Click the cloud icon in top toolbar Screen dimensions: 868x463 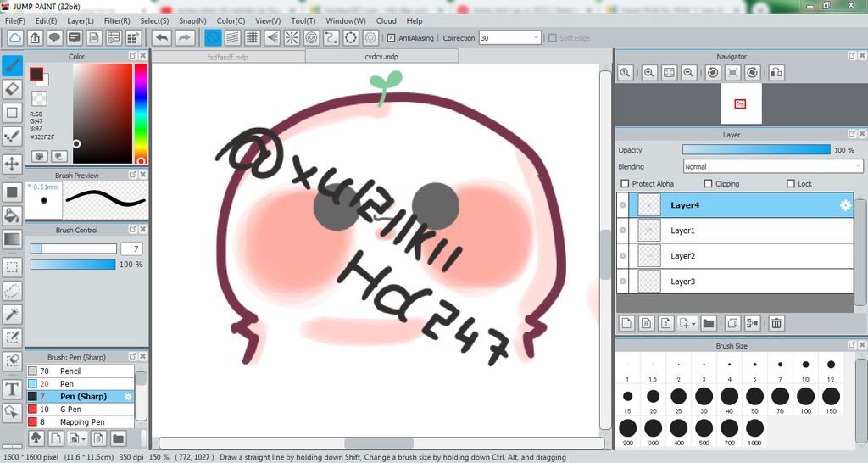click(15, 37)
